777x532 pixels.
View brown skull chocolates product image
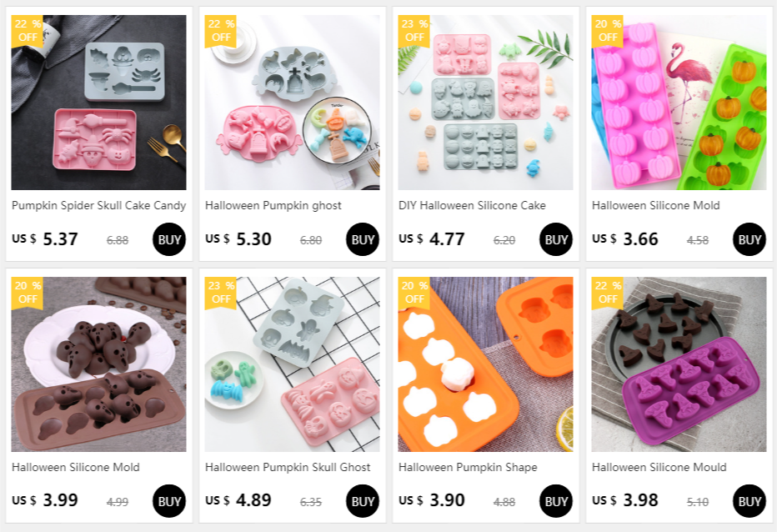98,364
